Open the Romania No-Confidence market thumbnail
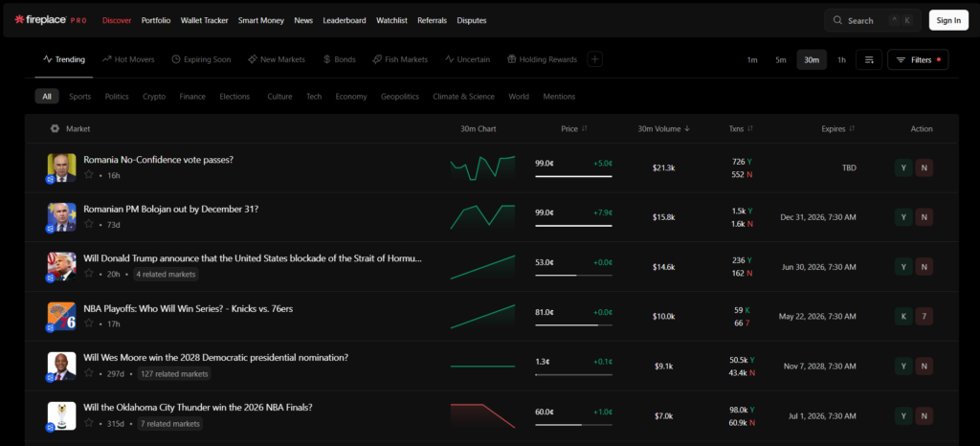The height and width of the screenshot is (446, 980). 61,167
